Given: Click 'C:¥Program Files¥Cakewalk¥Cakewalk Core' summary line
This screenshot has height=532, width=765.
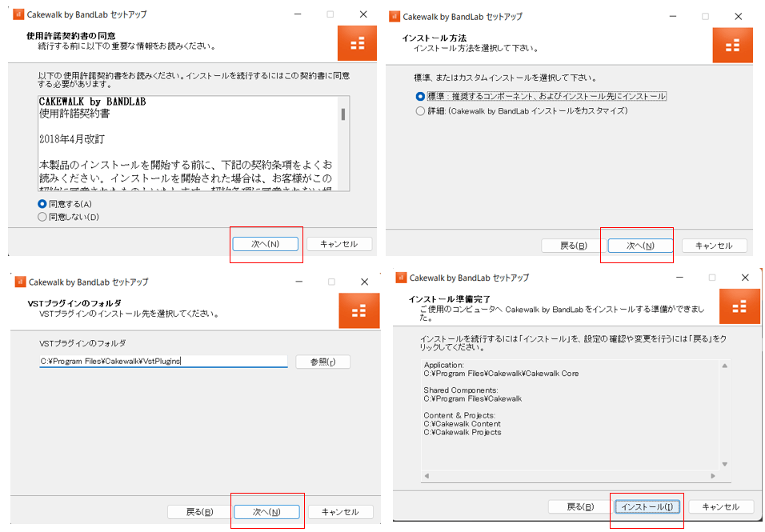Looking at the screenshot, I should (x=501, y=374).
